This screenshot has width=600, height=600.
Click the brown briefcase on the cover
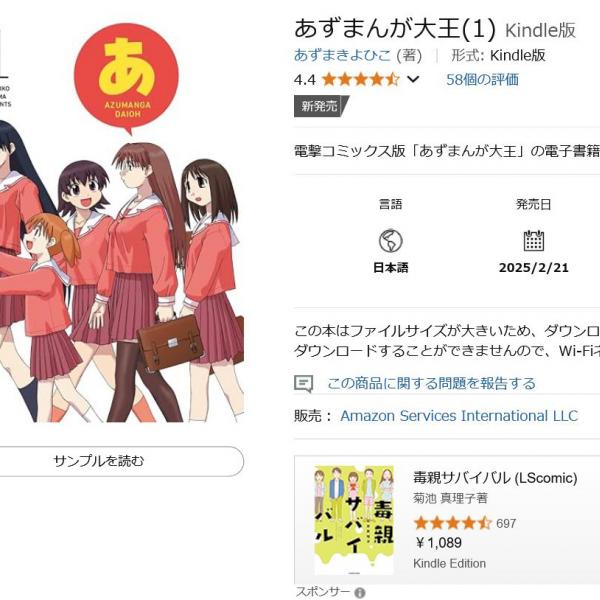171,342
